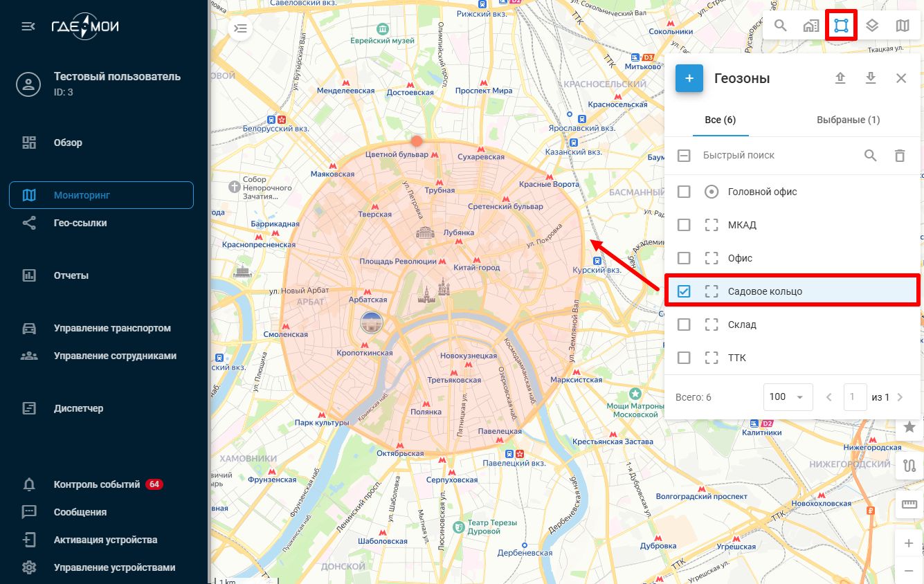
Task: Enable the Головной офис checkbox
Action: pos(684,192)
